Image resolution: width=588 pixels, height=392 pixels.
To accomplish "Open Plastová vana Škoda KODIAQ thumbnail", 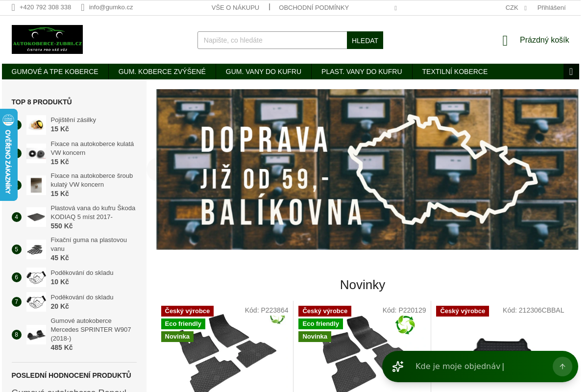I will tap(36, 217).
